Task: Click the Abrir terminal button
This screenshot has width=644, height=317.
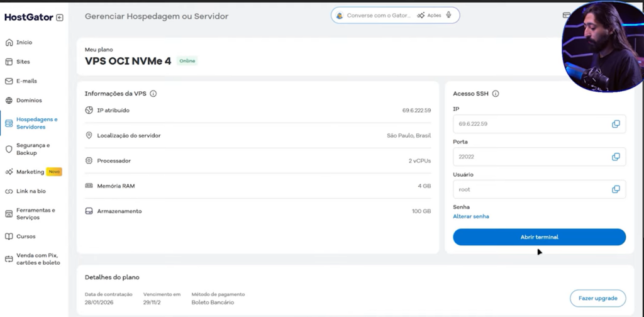Action: pos(539,237)
